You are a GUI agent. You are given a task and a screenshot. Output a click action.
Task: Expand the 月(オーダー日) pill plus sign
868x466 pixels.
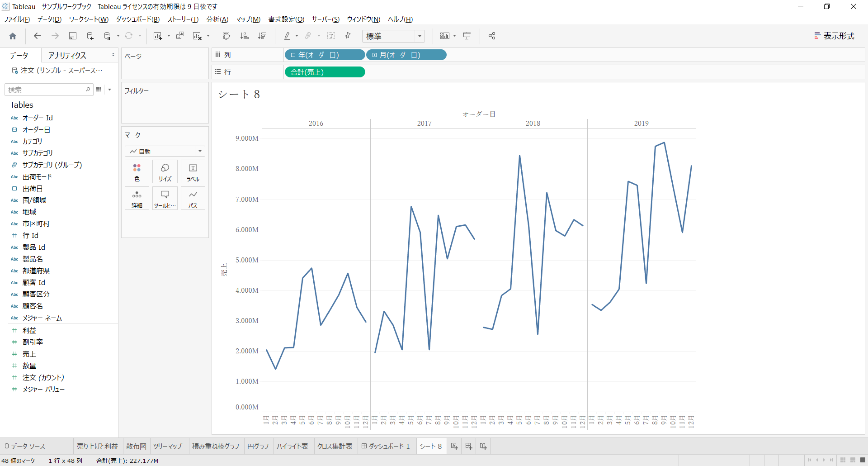click(x=374, y=55)
